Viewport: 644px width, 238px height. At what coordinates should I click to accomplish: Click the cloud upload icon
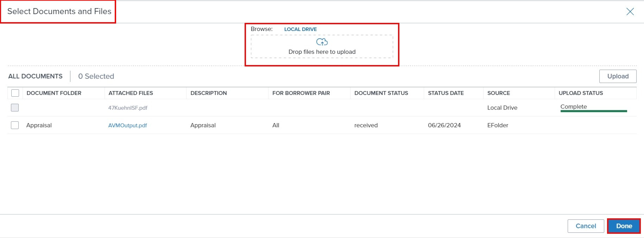[322, 42]
